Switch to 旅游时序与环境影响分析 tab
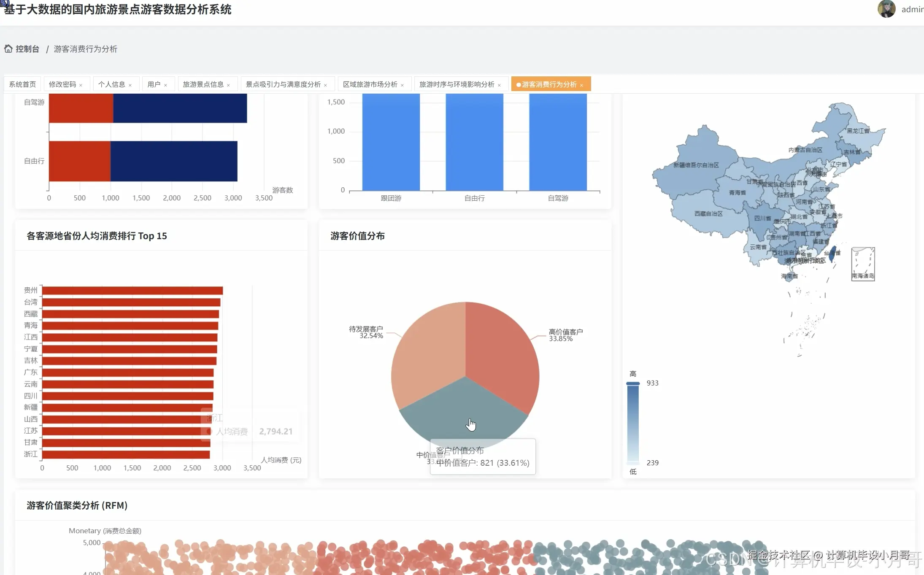 pos(457,84)
